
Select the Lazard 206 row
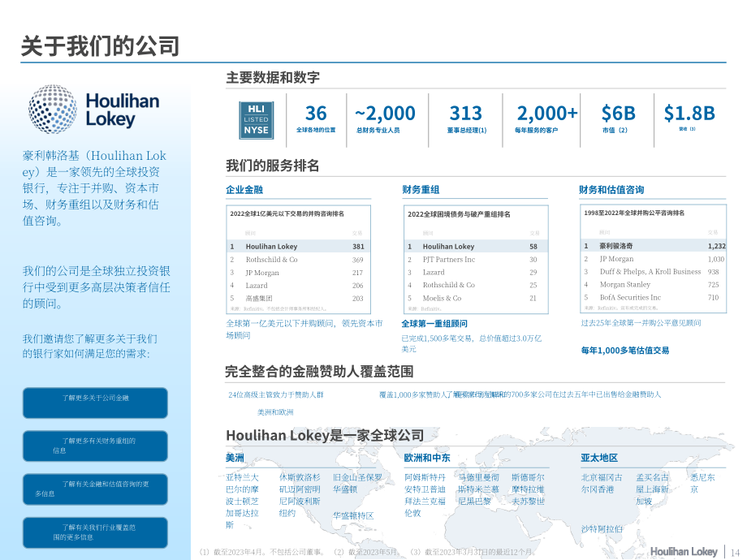click(298, 285)
